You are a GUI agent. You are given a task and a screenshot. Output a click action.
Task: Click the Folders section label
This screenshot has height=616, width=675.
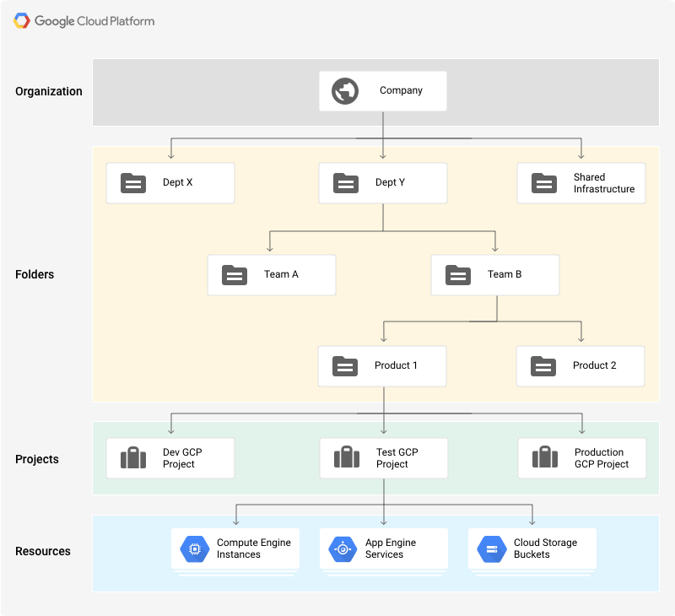(x=35, y=274)
